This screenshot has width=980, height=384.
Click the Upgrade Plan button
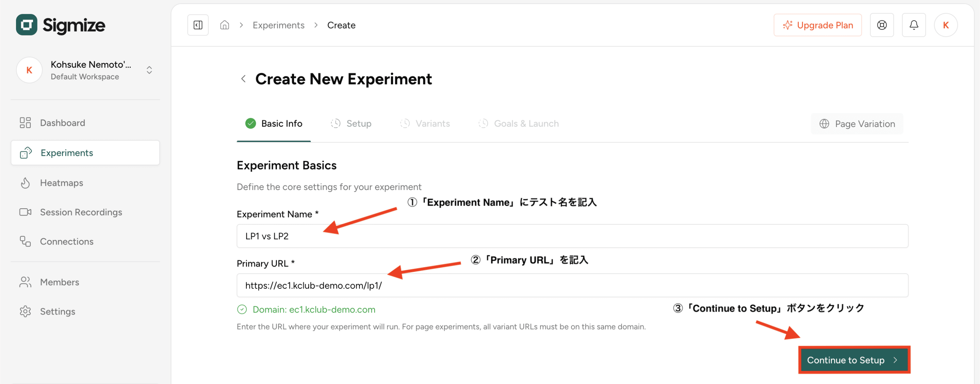[x=817, y=25]
